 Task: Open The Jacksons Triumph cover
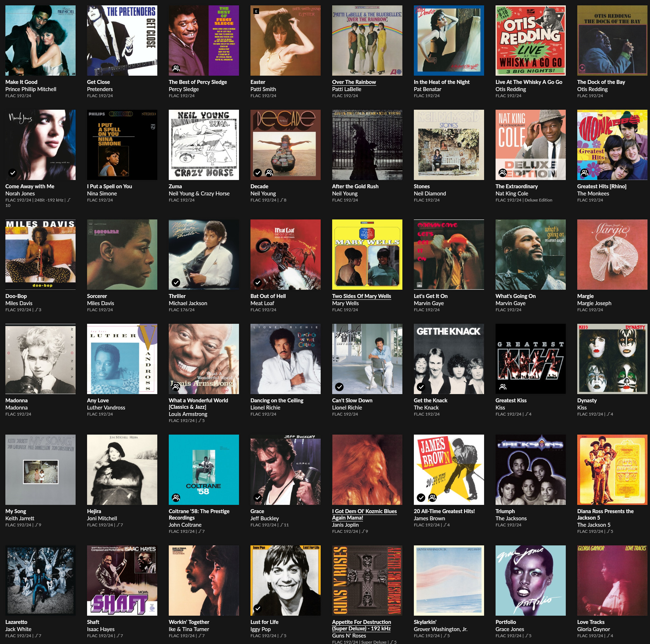pyautogui.click(x=531, y=470)
